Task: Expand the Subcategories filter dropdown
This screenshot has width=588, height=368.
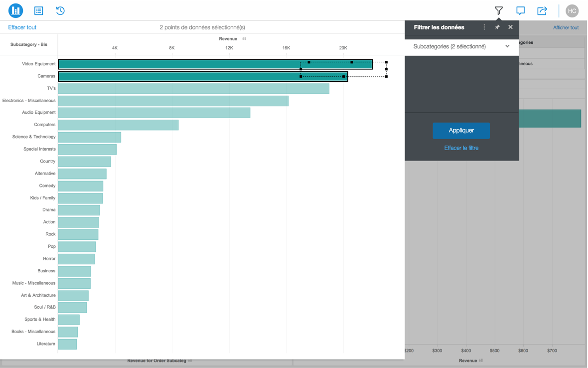Action: [461, 46]
